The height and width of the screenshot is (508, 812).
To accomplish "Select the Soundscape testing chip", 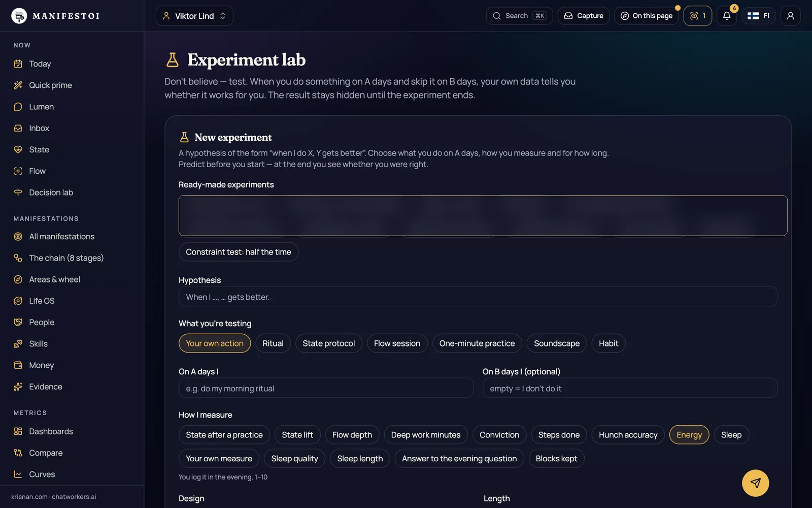I will (557, 343).
